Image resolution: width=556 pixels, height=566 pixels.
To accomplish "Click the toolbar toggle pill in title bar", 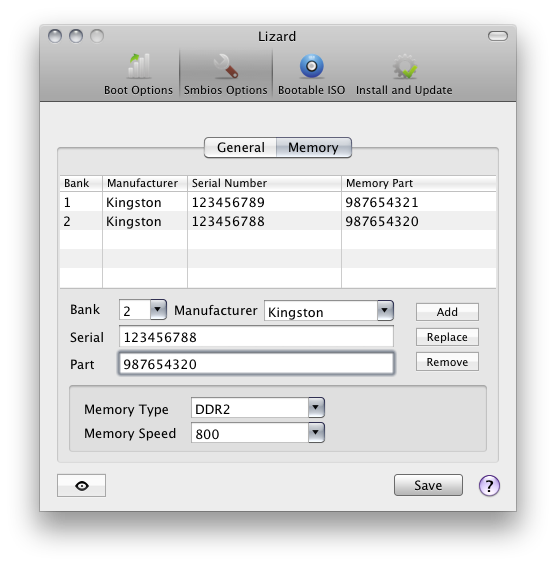I will (498, 36).
